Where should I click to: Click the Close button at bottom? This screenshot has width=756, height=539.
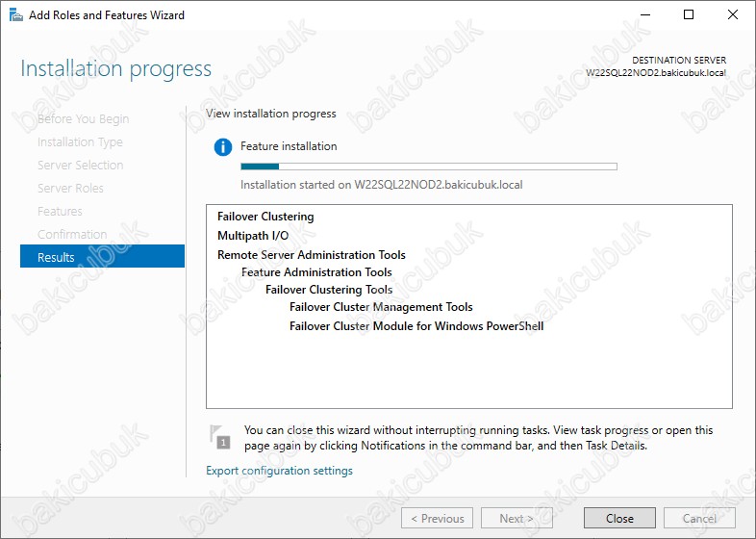[619, 518]
